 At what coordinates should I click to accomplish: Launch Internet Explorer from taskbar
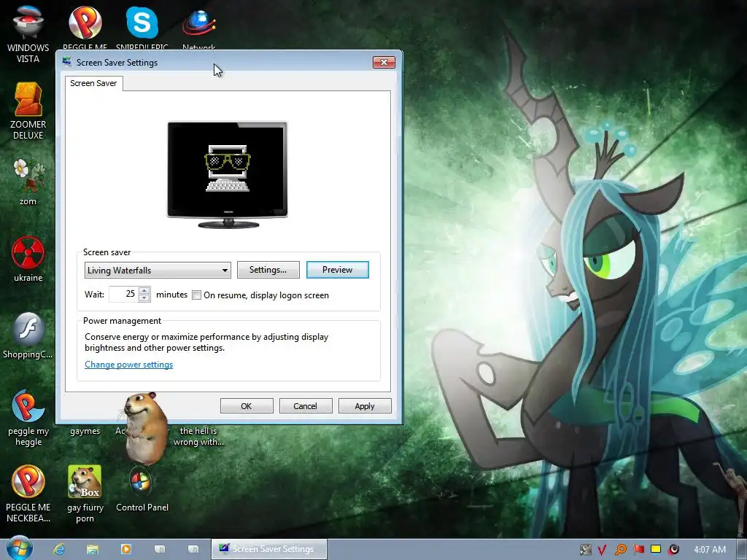click(x=59, y=549)
